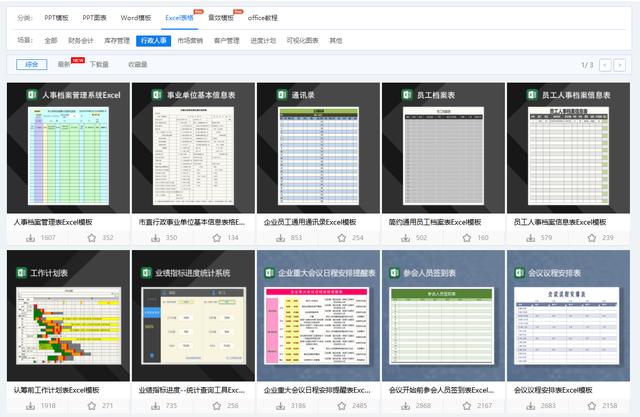This screenshot has height=417, width=640.
Task: Go to previous page with left arrow
Action: [605, 65]
